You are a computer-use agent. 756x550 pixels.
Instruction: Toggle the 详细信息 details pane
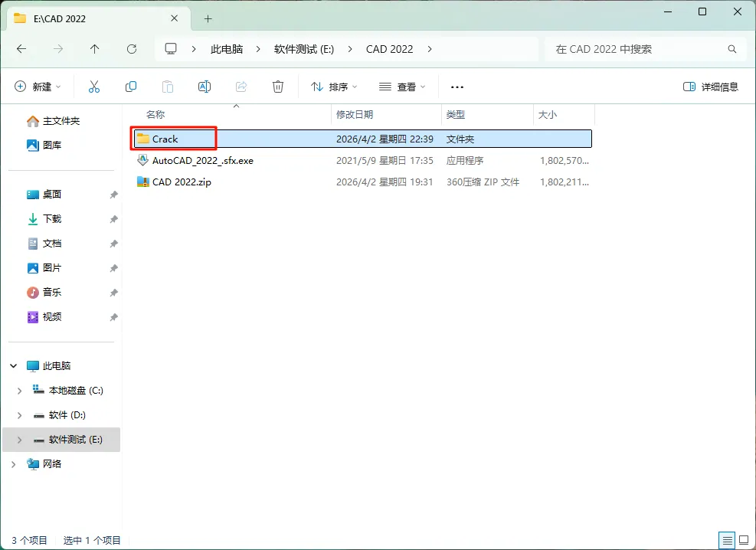coord(711,87)
